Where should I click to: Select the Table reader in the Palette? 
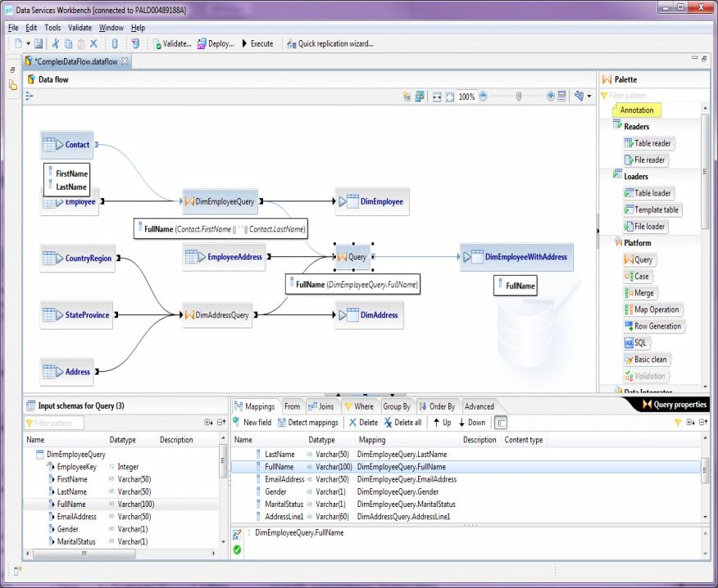coord(648,142)
